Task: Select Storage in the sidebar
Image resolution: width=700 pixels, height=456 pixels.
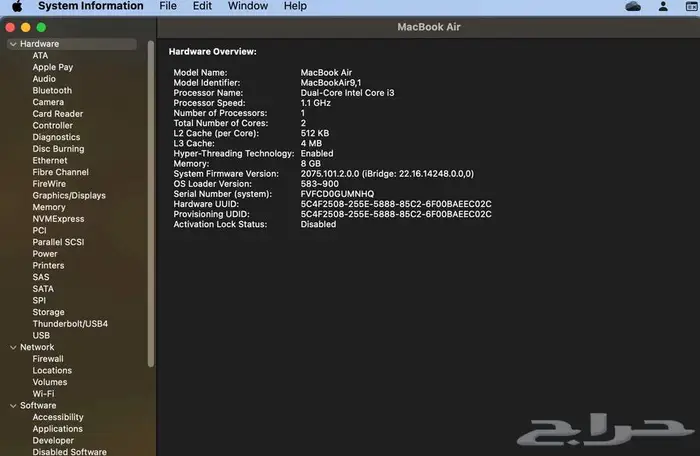Action: [48, 312]
